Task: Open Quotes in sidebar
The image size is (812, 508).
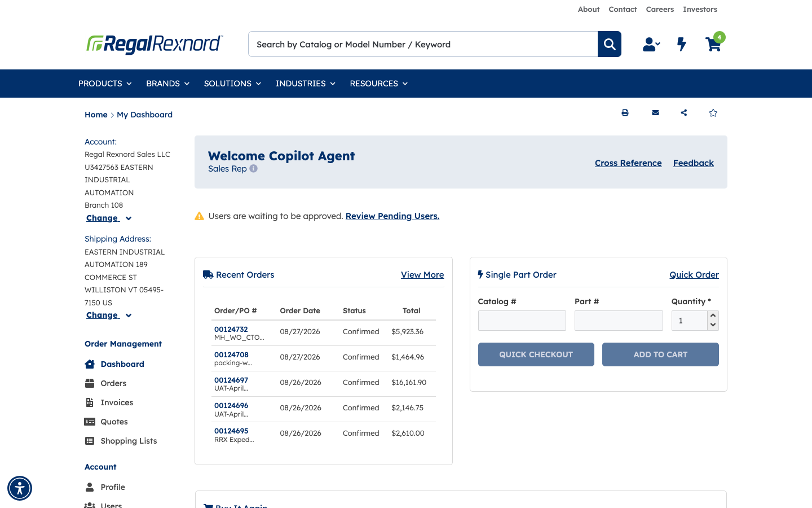Action: pos(114,422)
